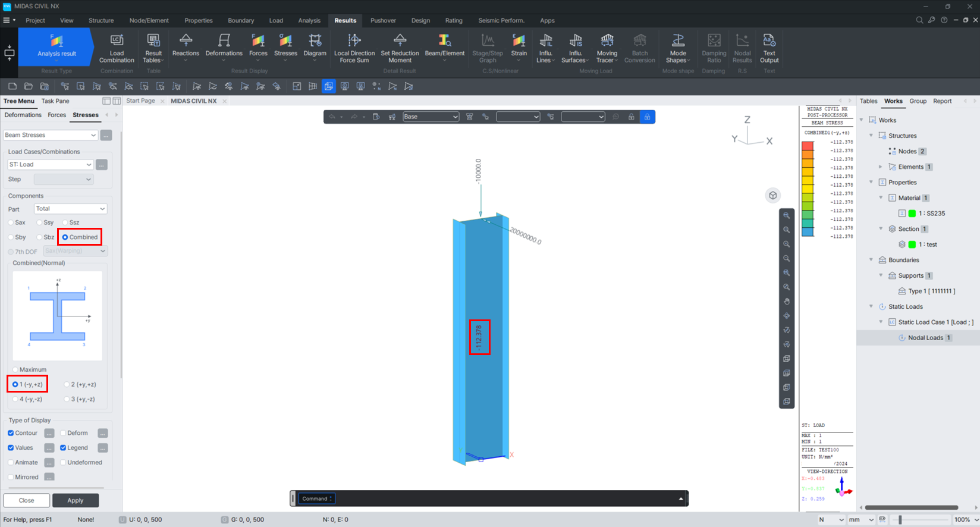Viewport: 980px width, 527px height.
Task: Open the Analysis ribbon tab
Action: (x=309, y=20)
